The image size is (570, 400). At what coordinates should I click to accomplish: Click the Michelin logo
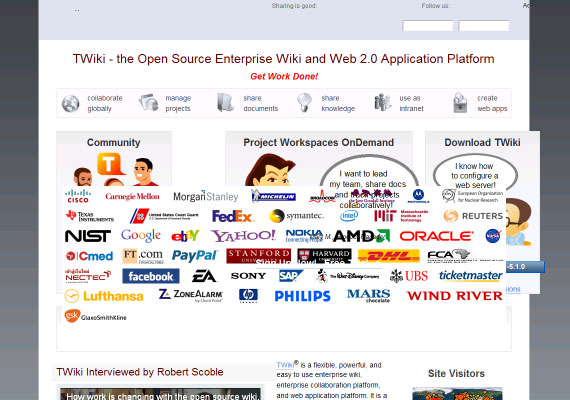click(x=273, y=196)
